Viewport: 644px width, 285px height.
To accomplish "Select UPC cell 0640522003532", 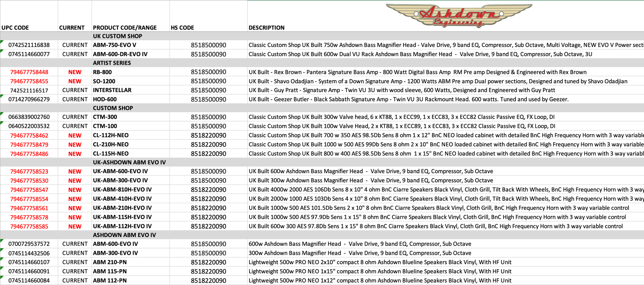I will pos(29,126).
